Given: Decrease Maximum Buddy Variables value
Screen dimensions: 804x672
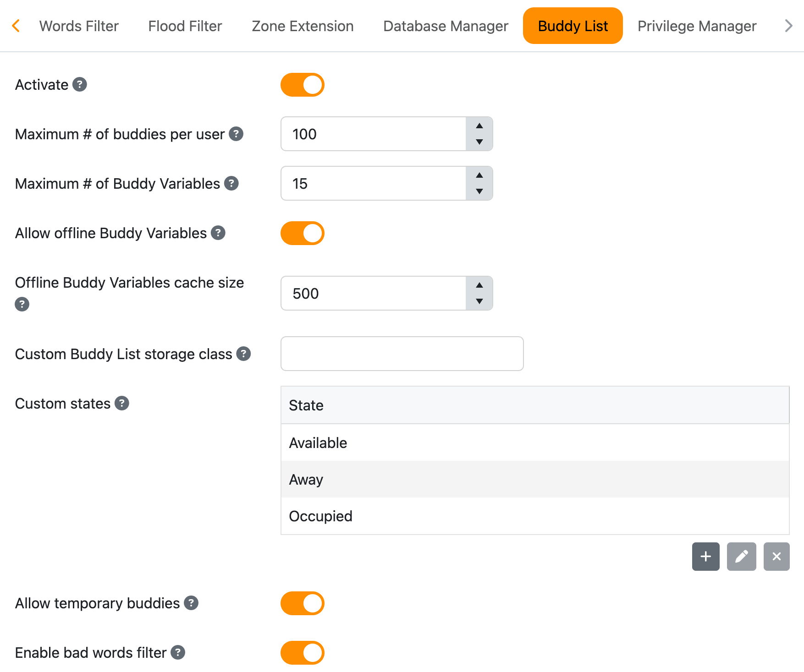Looking at the screenshot, I should 479,191.
